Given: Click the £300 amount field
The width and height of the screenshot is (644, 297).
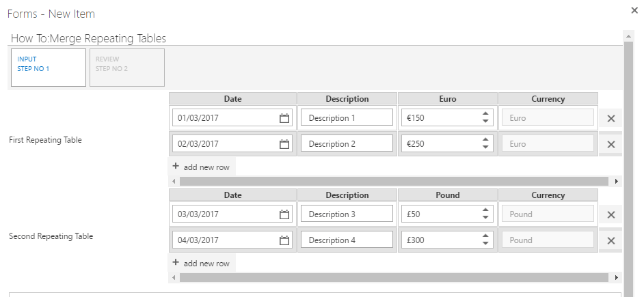Looking at the screenshot, I should click(x=447, y=240).
